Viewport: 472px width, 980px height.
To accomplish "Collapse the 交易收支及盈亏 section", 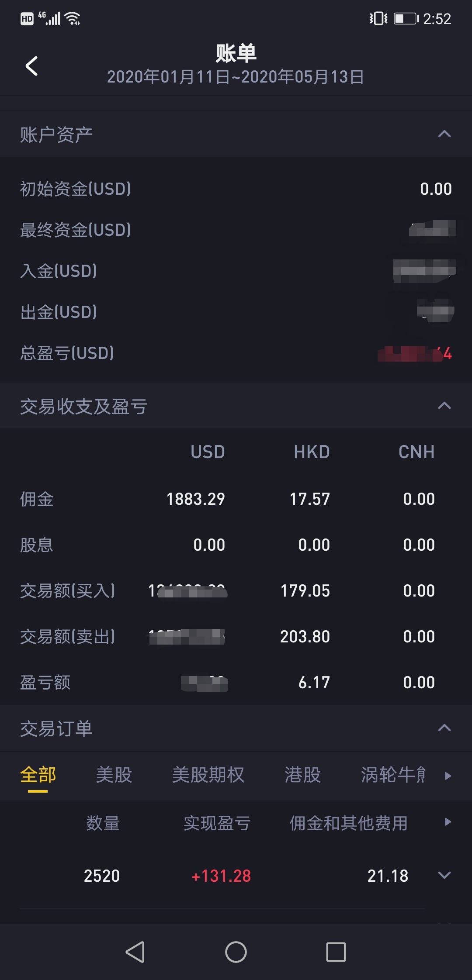I will [444, 406].
